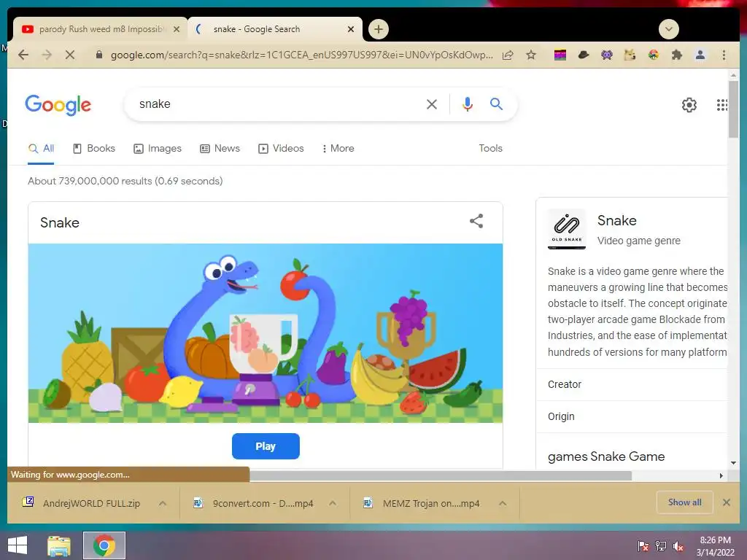Screen dimensions: 747x560
Task: Share the Snake game card
Action: coord(476,221)
